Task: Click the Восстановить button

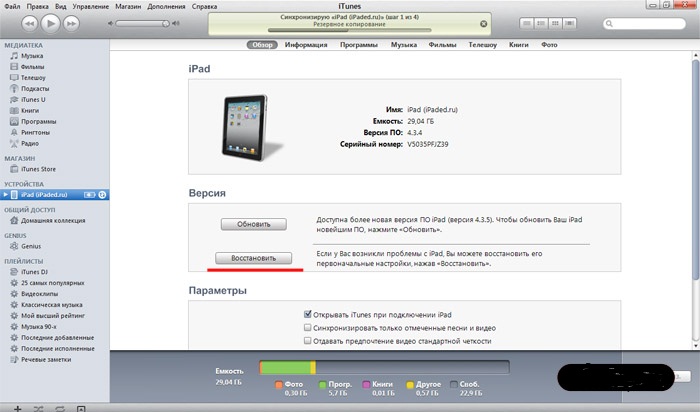Action: (x=254, y=258)
